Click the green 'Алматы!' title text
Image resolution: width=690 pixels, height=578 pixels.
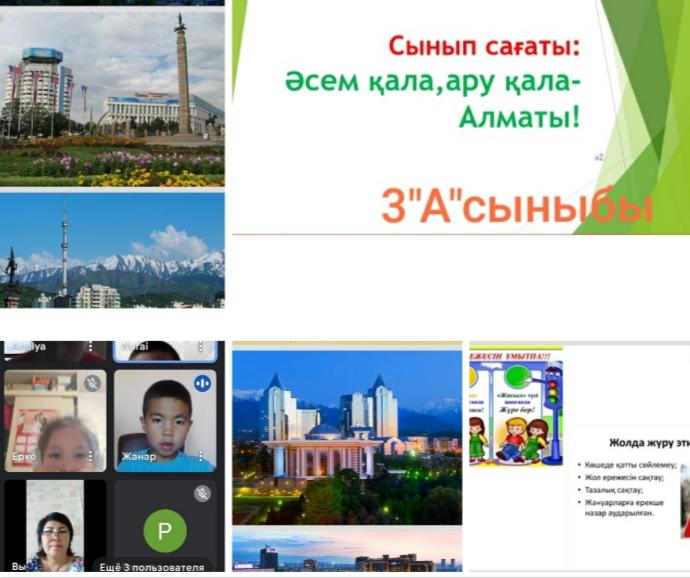518,118
